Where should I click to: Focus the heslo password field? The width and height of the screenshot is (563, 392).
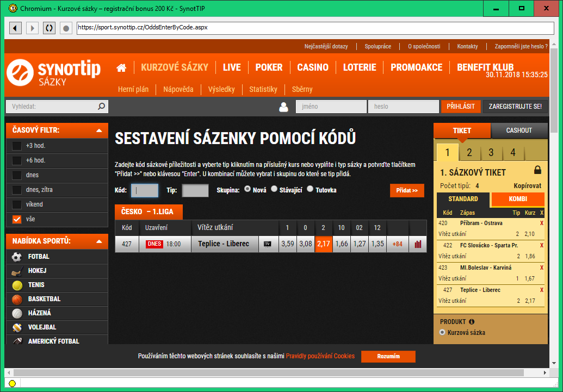tap(404, 107)
